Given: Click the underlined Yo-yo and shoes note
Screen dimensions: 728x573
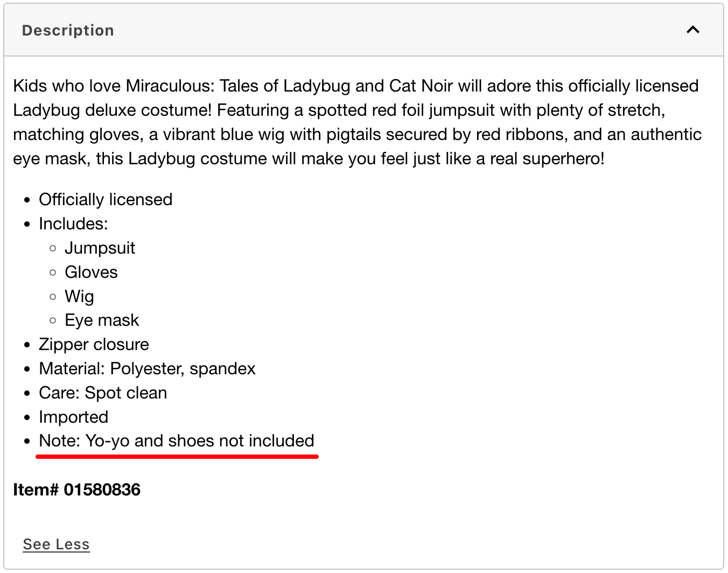Looking at the screenshot, I should point(177,441).
